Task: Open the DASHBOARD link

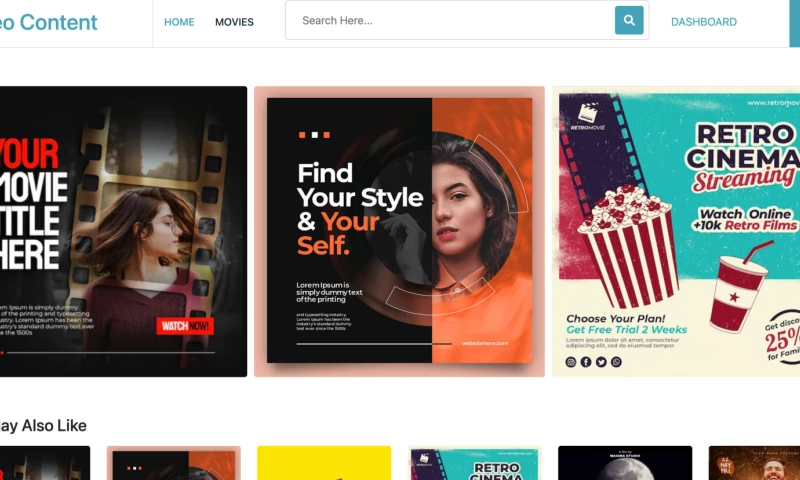Action: 704,22
